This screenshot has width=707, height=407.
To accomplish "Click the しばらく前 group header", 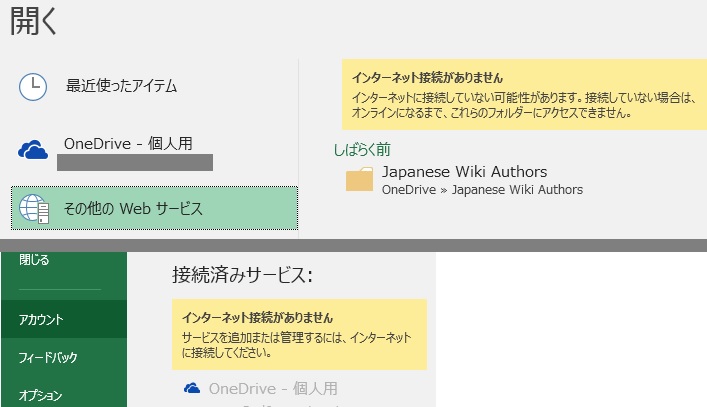I will coord(362,149).
